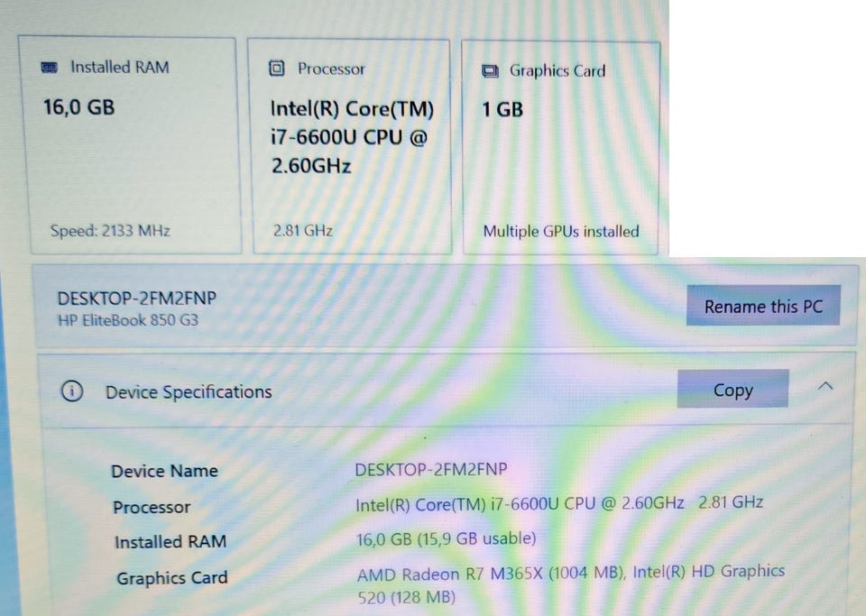Click the Installed RAM memory chip icon
Viewport: 866px width, 616px height.
[x=50, y=68]
